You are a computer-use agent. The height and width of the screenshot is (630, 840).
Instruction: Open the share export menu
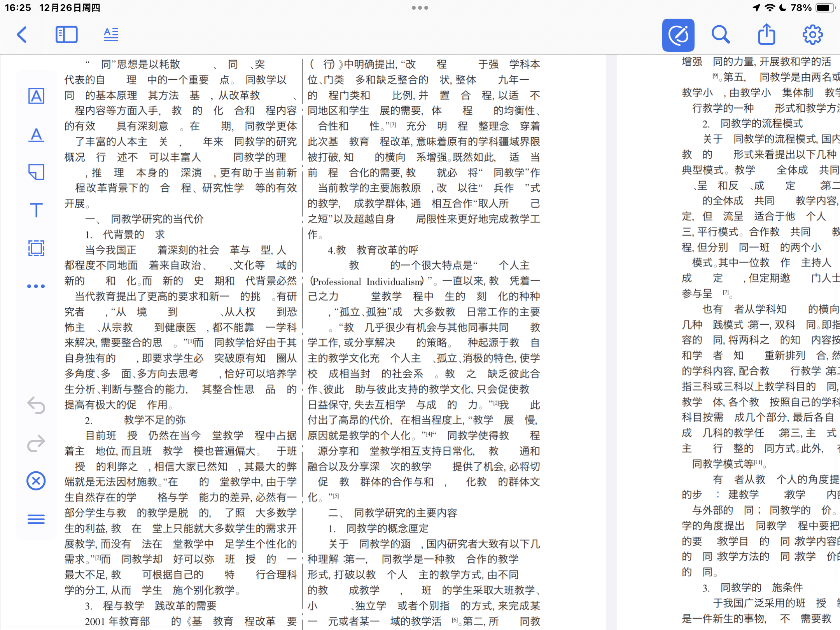point(766,34)
